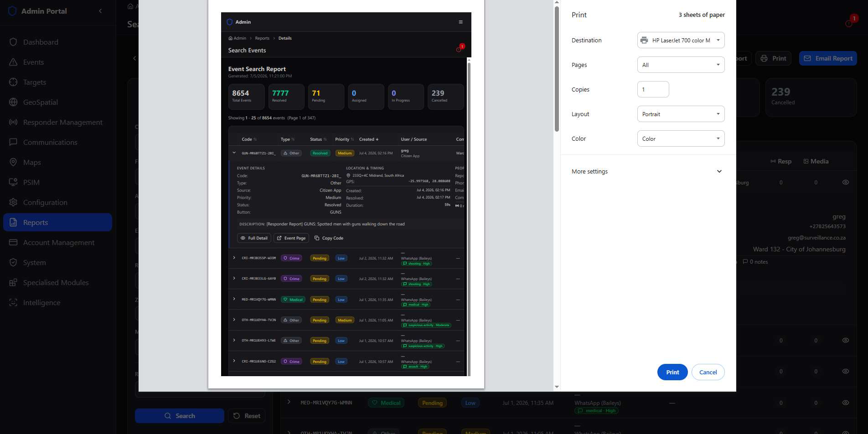Click the +27825643573 phone number

[x=827, y=226]
